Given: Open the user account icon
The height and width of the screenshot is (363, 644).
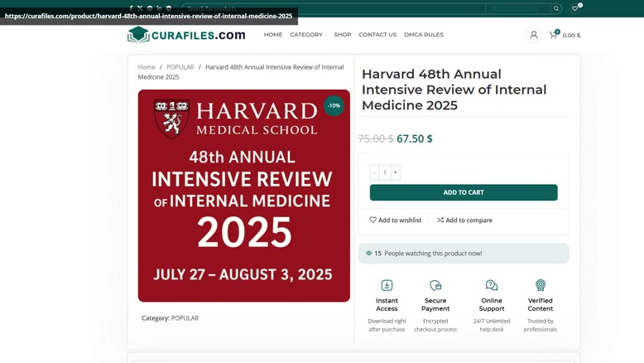Looking at the screenshot, I should [x=534, y=35].
